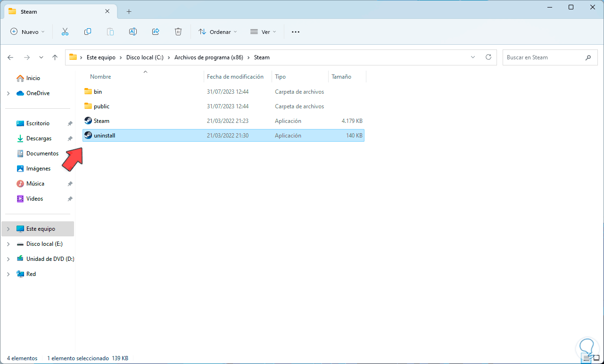Expand the Disco local (E:) node
Viewport: 604px width, 364px height.
click(8, 244)
